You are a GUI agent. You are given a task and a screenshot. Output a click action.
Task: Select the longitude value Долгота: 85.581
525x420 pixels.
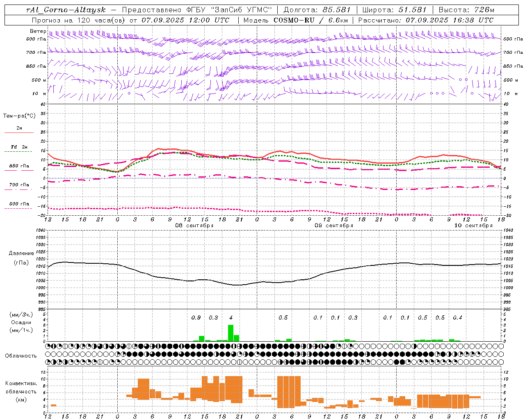pos(317,10)
